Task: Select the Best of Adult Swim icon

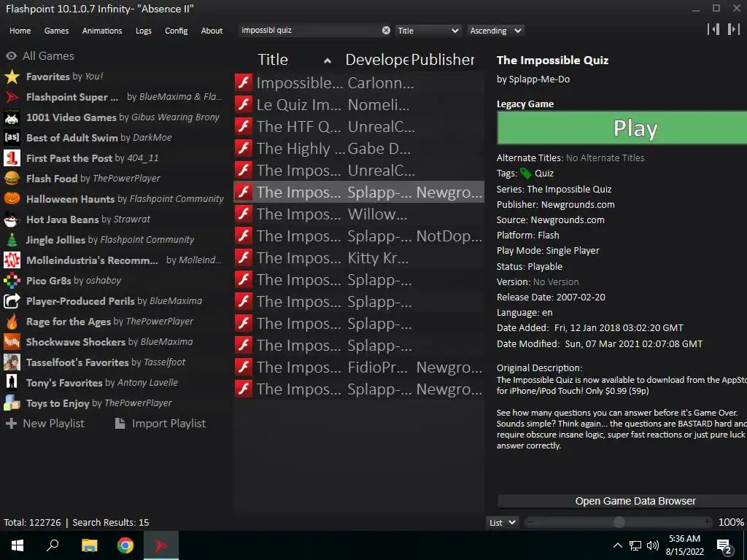Action: (12, 138)
